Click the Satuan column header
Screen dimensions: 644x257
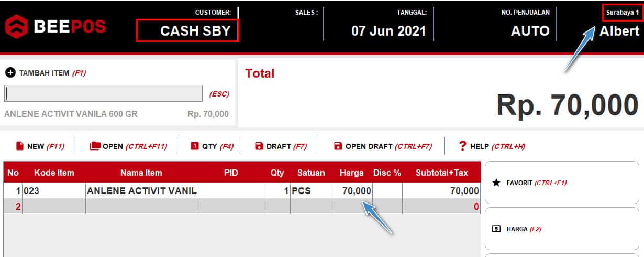coord(311,173)
